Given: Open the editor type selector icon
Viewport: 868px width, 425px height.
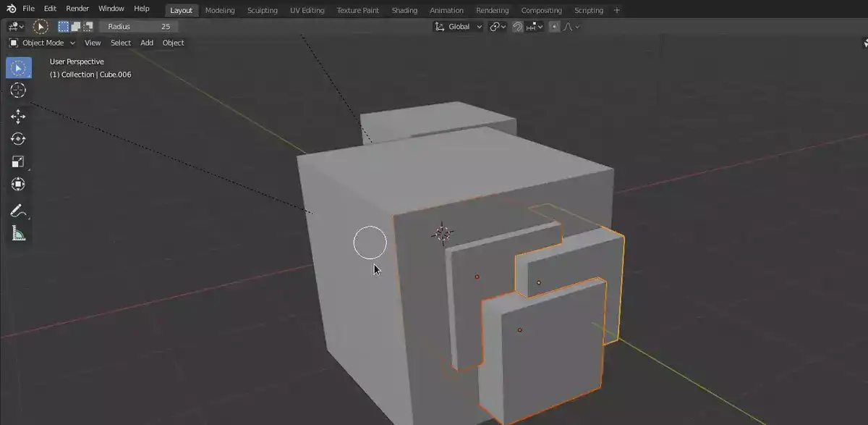Looking at the screenshot, I should [16, 27].
